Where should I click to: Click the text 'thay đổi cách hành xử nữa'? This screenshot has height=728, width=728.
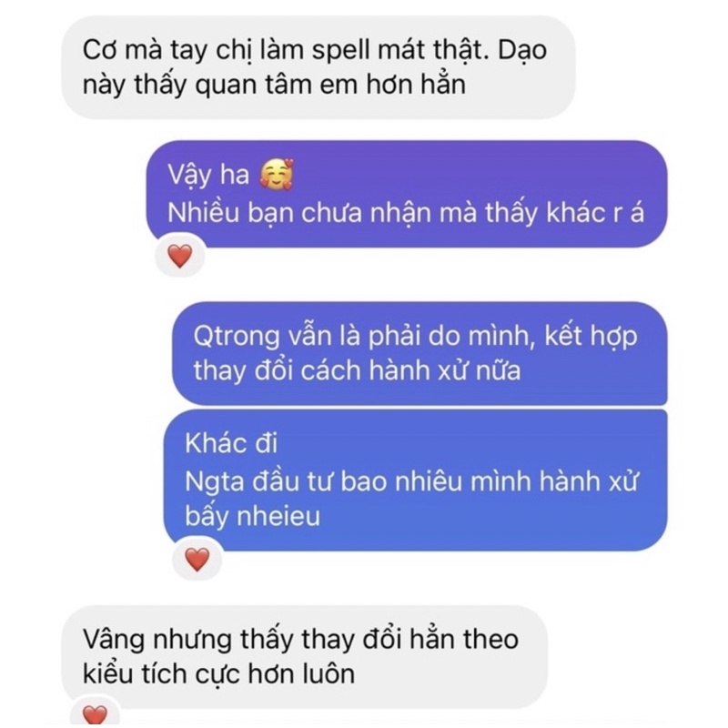[357, 371]
